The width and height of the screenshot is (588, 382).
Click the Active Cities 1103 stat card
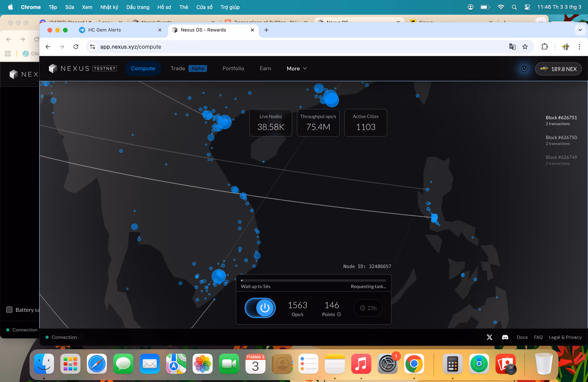[x=365, y=123]
